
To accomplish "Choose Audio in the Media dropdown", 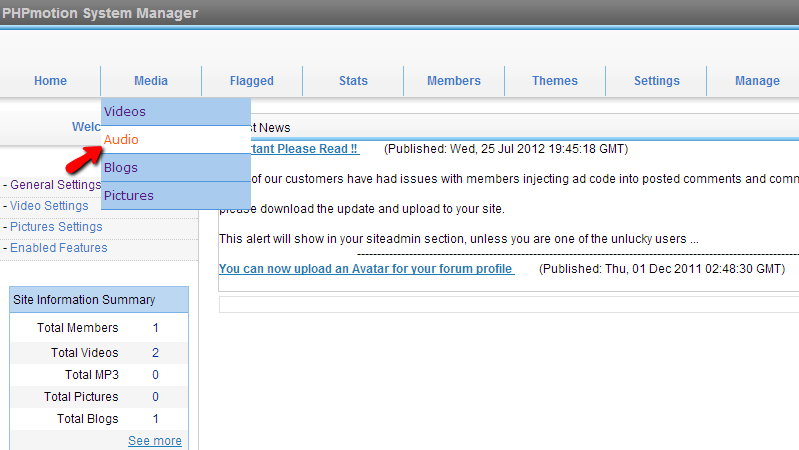I will (x=176, y=140).
